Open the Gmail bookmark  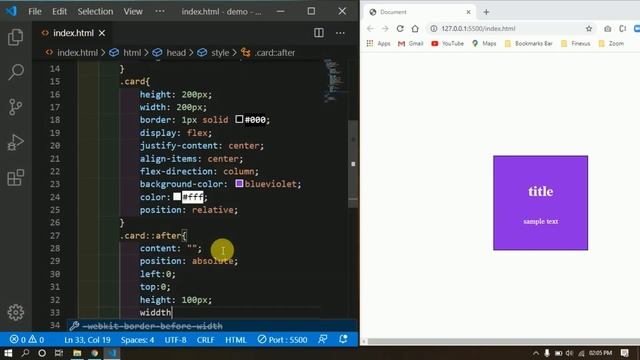pyautogui.click(x=411, y=43)
